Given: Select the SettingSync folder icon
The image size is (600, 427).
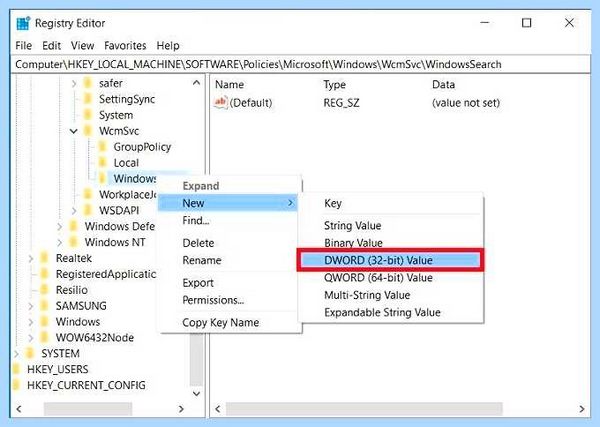Looking at the screenshot, I should pos(88,99).
